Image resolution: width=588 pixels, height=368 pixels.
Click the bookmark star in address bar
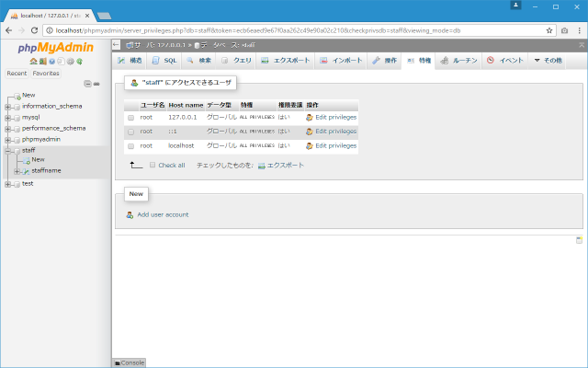coord(549,30)
